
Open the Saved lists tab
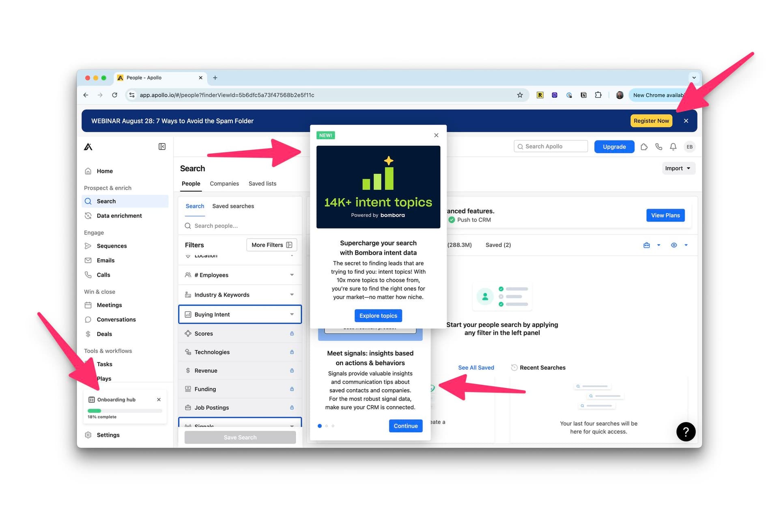point(263,183)
